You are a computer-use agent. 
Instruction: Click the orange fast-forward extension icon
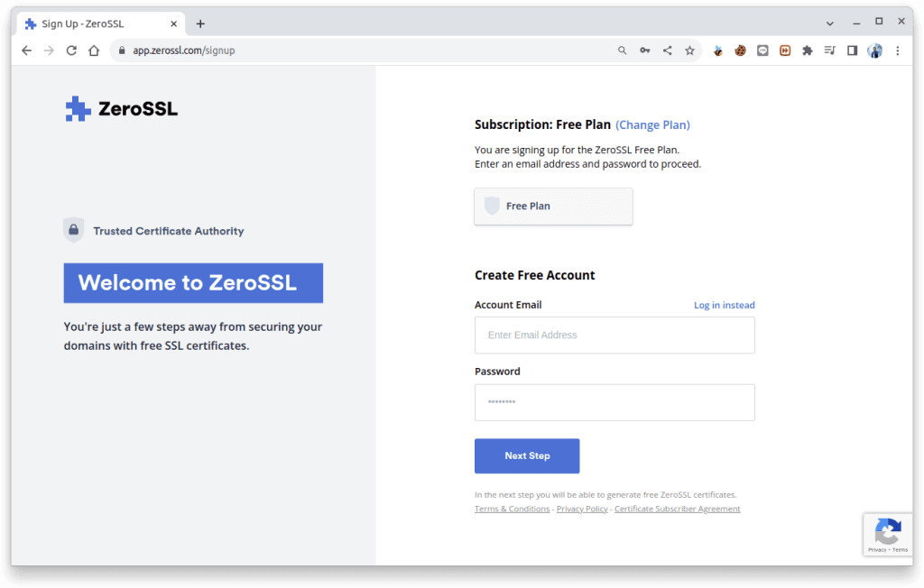pyautogui.click(x=785, y=51)
